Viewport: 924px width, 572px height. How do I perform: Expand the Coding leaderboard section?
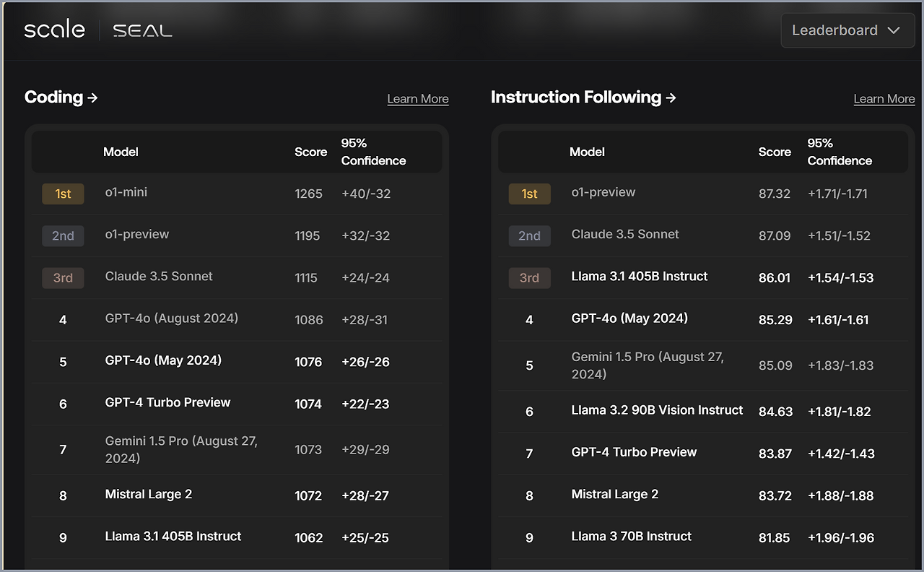(61, 97)
